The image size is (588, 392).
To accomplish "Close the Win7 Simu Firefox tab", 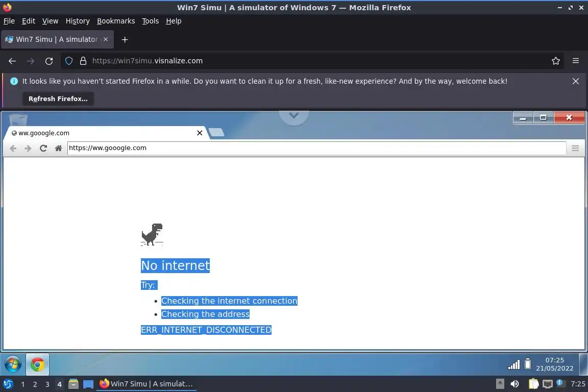I will (x=106, y=39).
